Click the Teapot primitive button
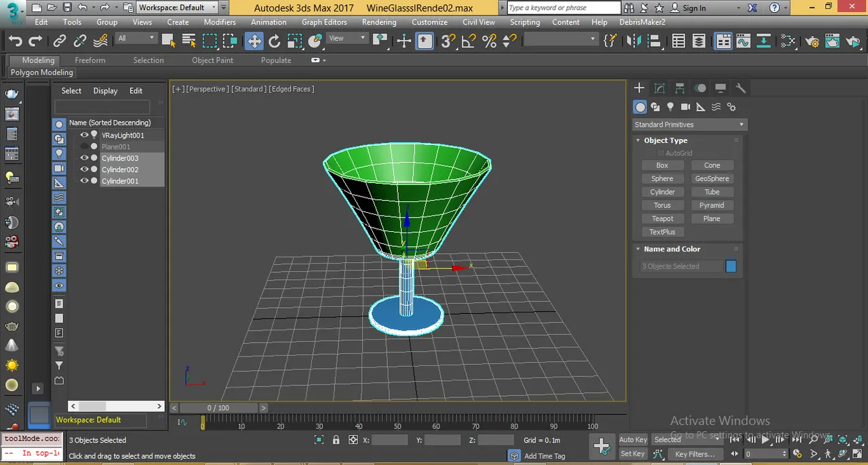868x465 pixels. click(x=663, y=219)
